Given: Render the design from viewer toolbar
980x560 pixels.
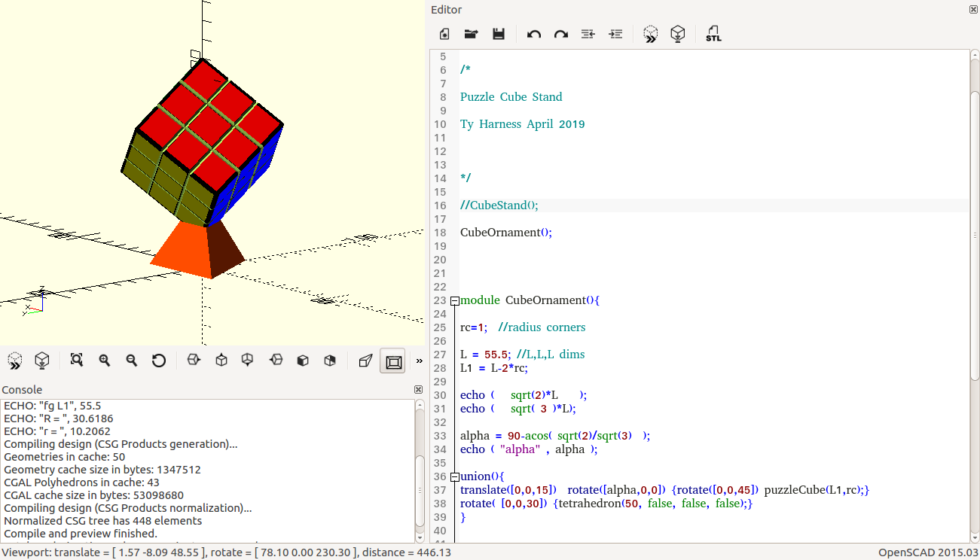Looking at the screenshot, I should pyautogui.click(x=42, y=361).
